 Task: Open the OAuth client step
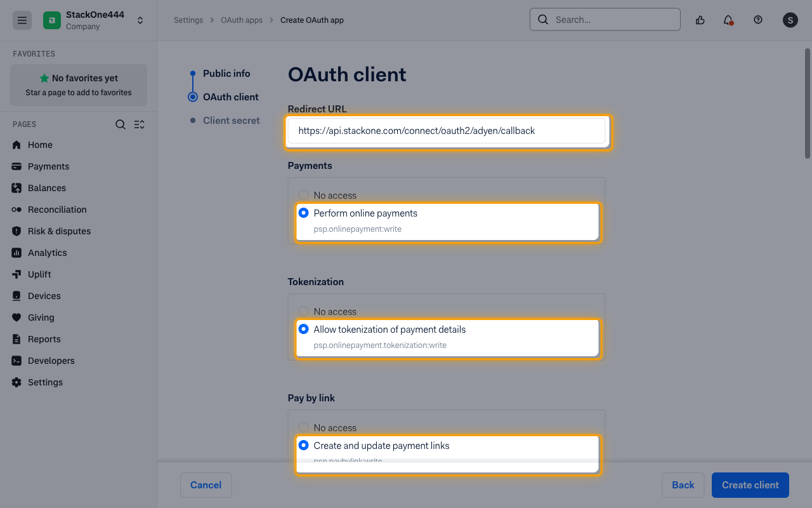point(231,97)
